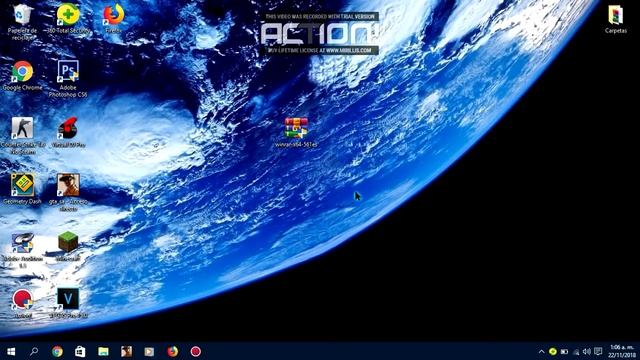Select the gta_sa shortcut on desktop
The height and width of the screenshot is (360, 640).
pos(68,193)
